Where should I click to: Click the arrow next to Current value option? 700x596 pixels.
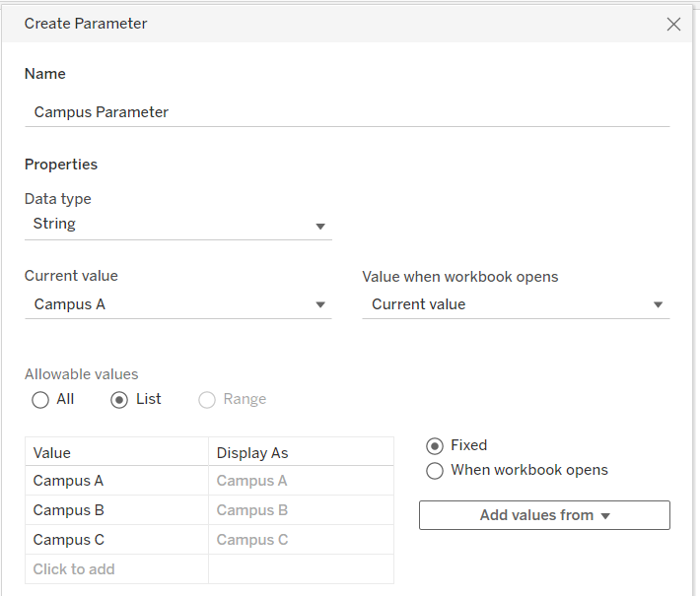[x=658, y=305]
